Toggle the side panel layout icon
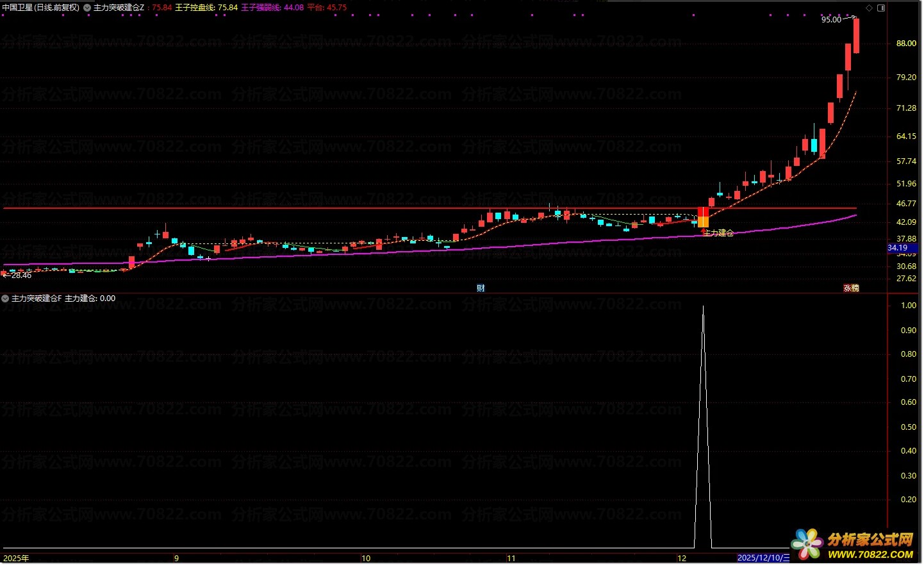 click(x=881, y=8)
